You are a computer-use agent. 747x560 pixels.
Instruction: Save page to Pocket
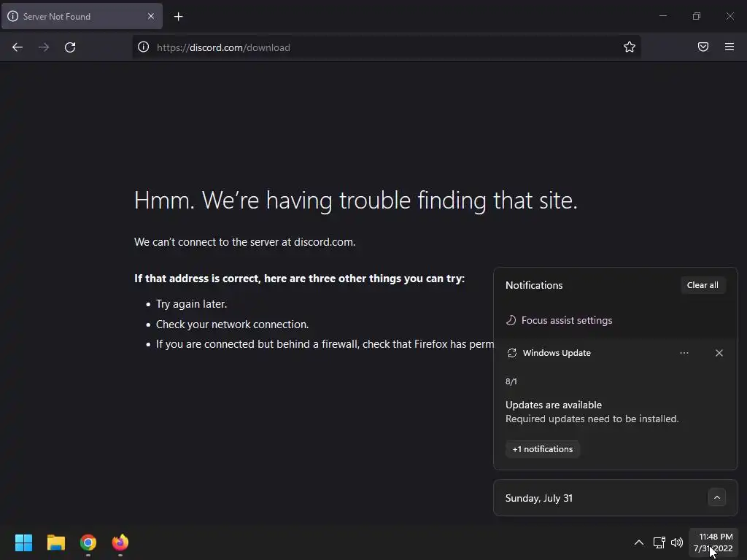[x=703, y=47]
